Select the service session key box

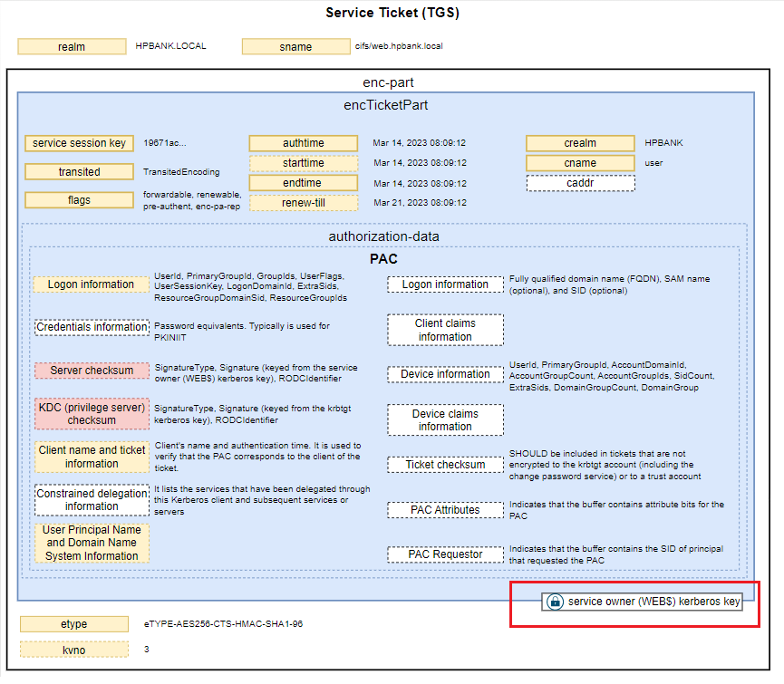point(79,143)
